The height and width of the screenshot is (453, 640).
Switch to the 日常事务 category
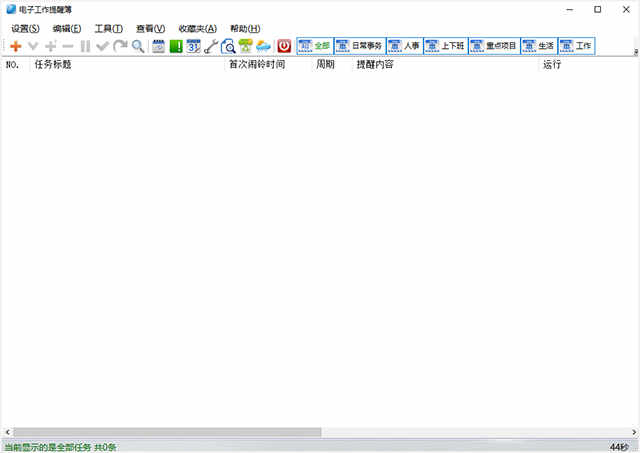click(359, 46)
